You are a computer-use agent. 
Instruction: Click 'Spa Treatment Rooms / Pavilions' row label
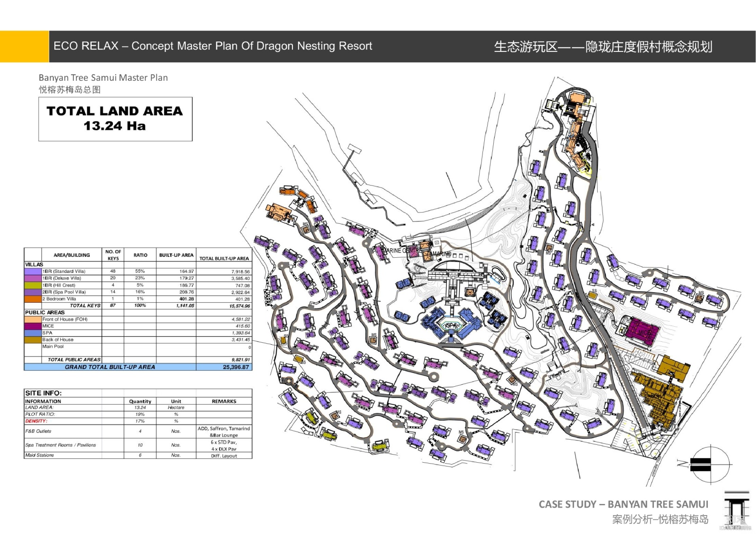point(60,445)
